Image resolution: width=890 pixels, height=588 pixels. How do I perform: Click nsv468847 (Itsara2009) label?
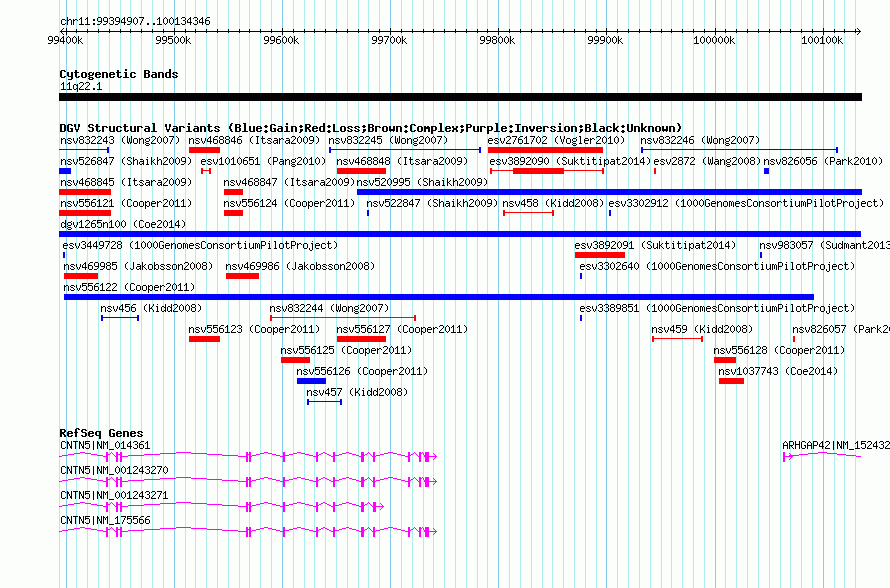coord(289,182)
